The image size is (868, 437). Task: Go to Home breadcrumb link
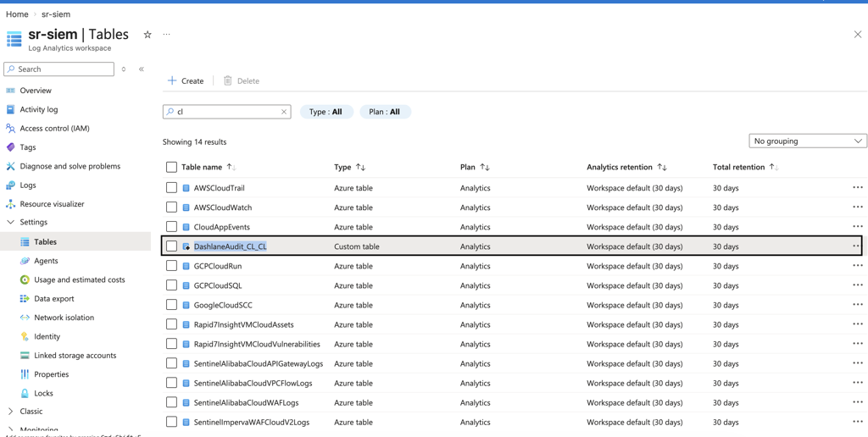click(x=17, y=14)
